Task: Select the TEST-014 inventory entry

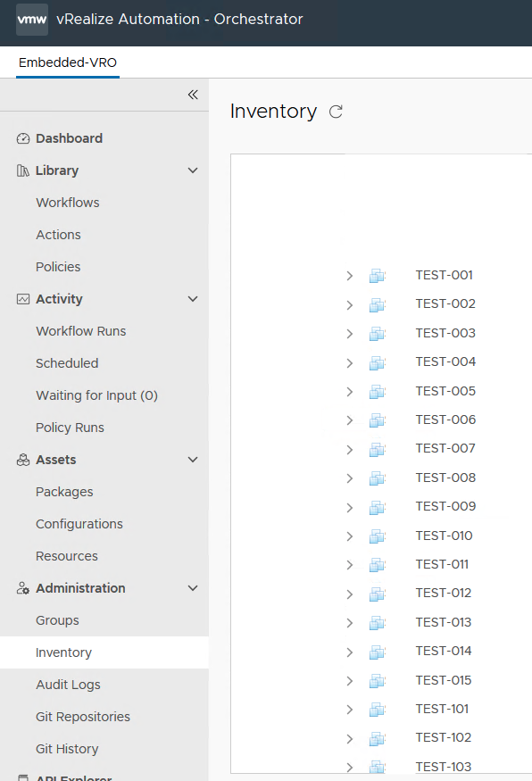Action: 445,651
